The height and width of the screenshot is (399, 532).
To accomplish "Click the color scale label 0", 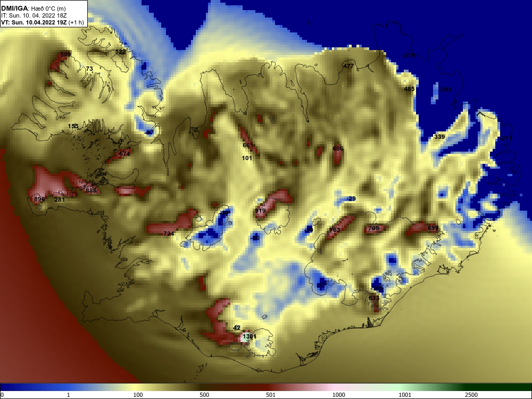I will [x=2, y=395].
